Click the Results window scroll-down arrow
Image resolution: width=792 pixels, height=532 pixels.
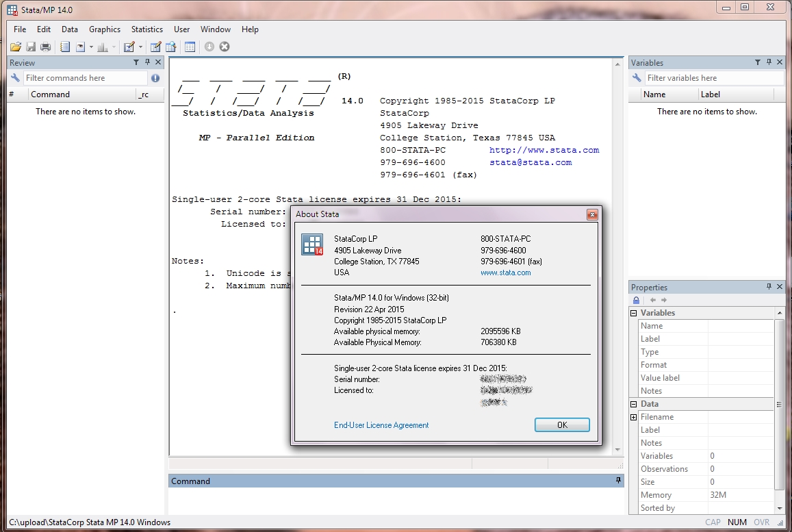[x=617, y=450]
